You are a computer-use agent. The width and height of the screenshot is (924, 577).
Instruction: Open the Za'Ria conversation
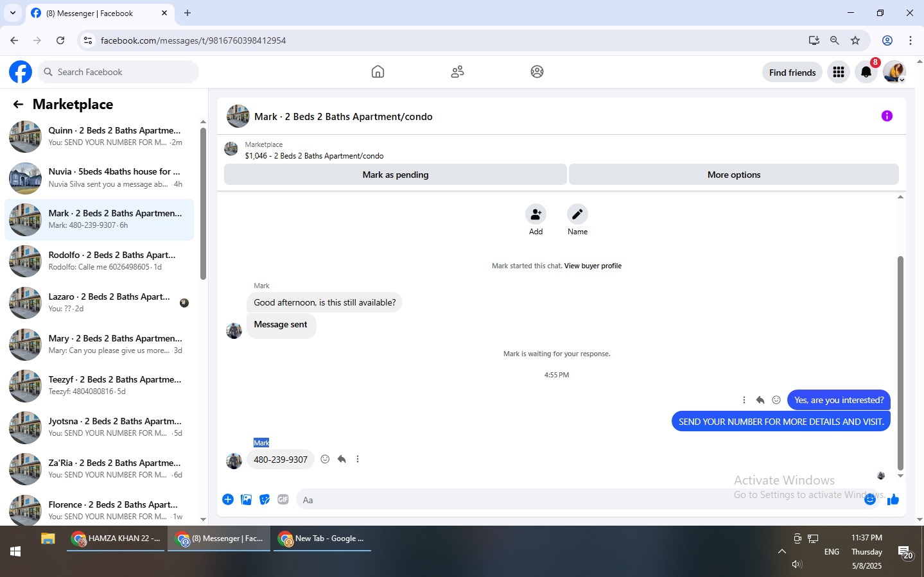pos(99,469)
